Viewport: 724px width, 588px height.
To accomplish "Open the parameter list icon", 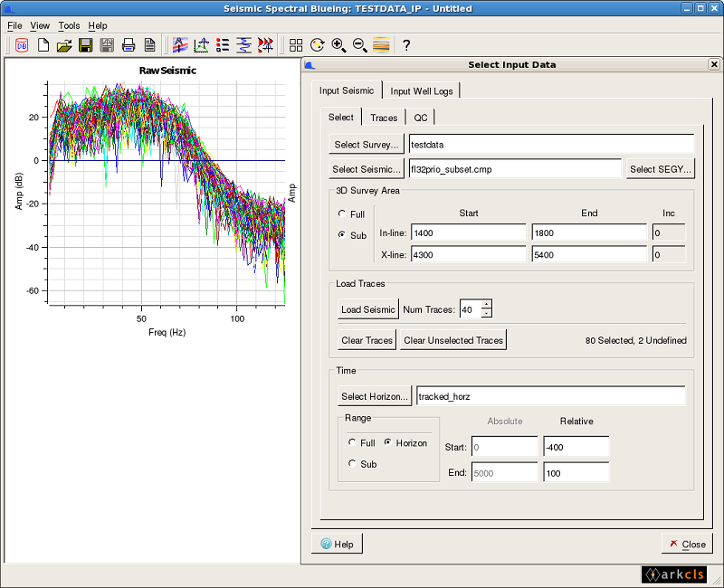I will click(223, 44).
